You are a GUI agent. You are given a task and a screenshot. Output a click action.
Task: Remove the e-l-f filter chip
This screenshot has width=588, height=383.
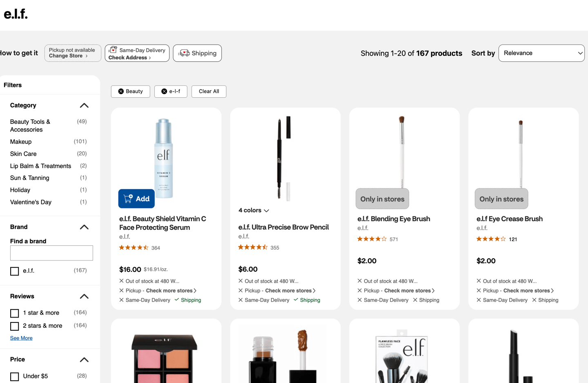[164, 91]
